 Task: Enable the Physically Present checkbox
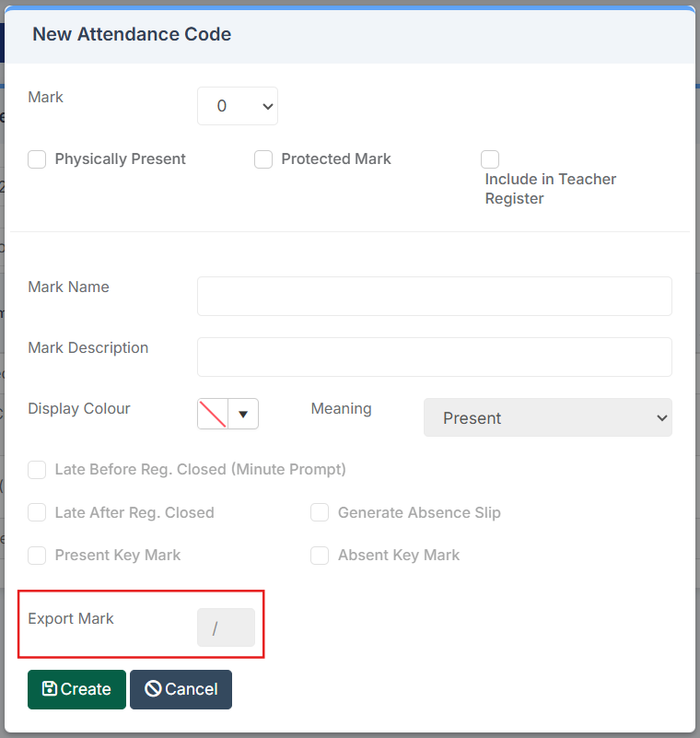(37, 159)
